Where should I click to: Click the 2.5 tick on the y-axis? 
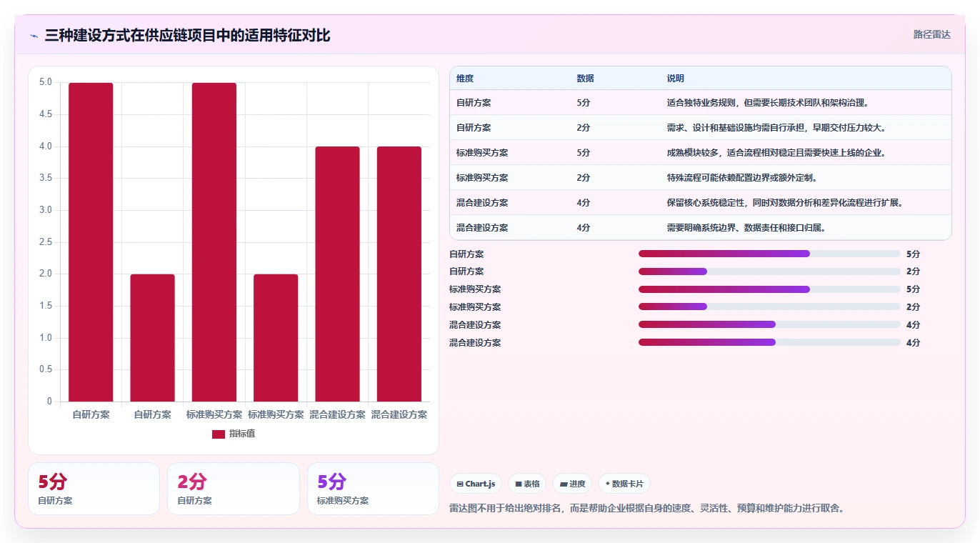46,242
